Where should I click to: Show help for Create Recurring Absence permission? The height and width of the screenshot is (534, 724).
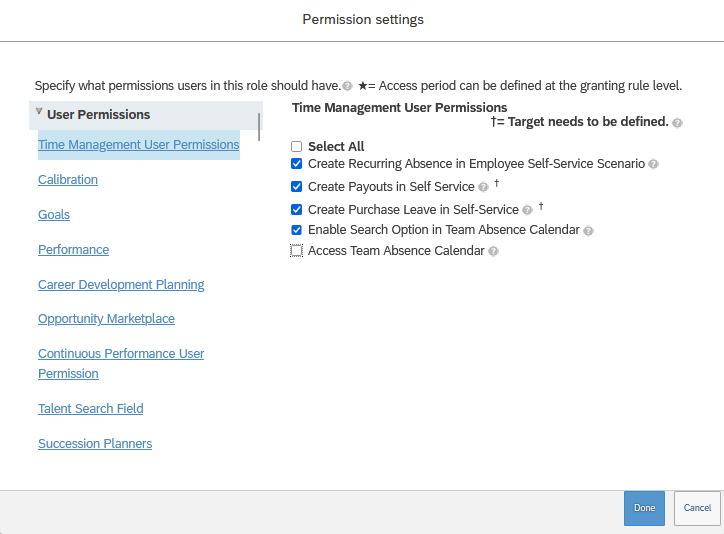click(653, 164)
